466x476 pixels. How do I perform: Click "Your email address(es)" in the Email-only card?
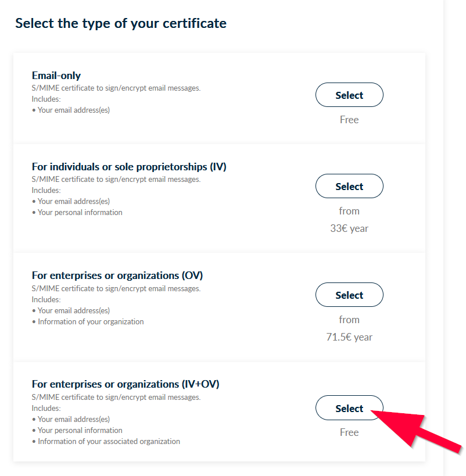point(74,110)
